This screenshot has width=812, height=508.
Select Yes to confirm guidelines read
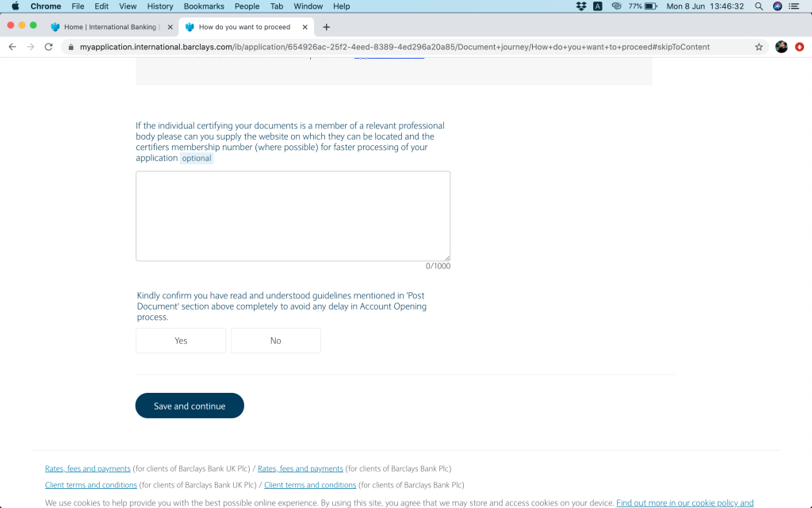tap(181, 341)
